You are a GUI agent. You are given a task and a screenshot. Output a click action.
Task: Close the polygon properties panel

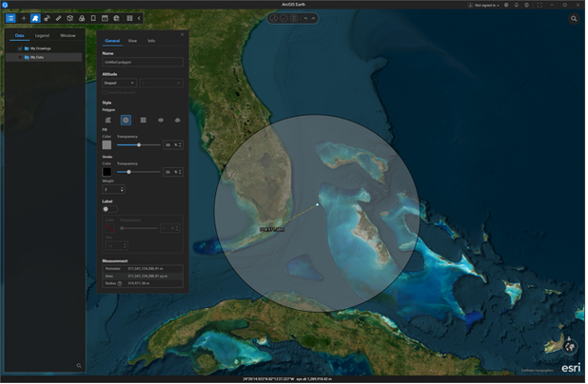183,34
